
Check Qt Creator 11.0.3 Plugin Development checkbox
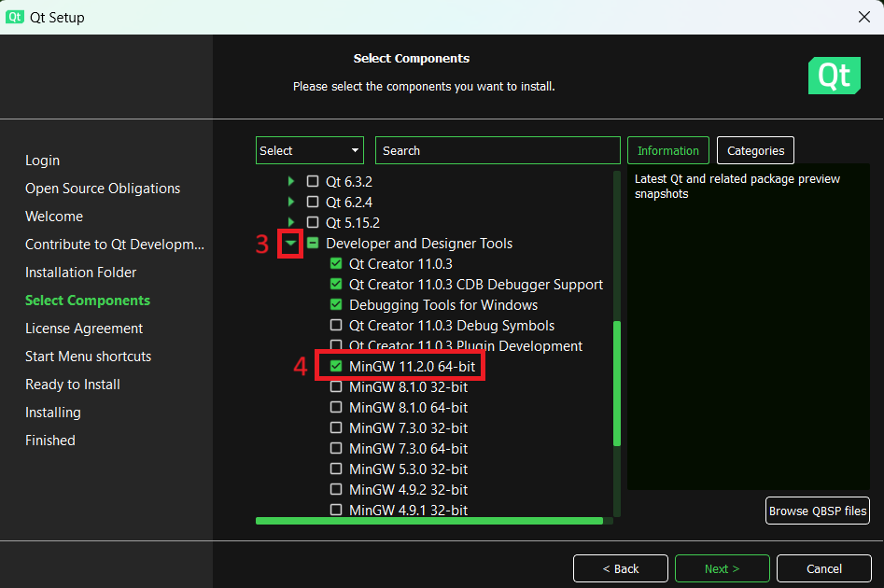pyautogui.click(x=336, y=344)
